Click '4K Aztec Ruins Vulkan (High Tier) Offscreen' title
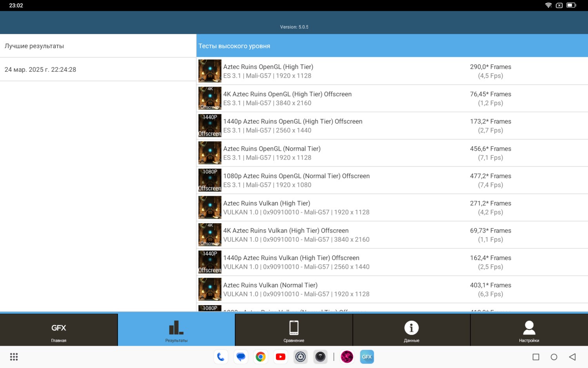588x368 pixels. click(x=286, y=231)
